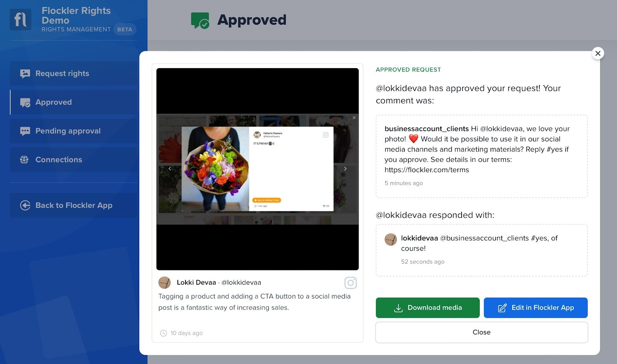Viewport: 617px width, 364px height.
Task: Open the @lokkidevaa handle under the post
Action: coord(241,282)
